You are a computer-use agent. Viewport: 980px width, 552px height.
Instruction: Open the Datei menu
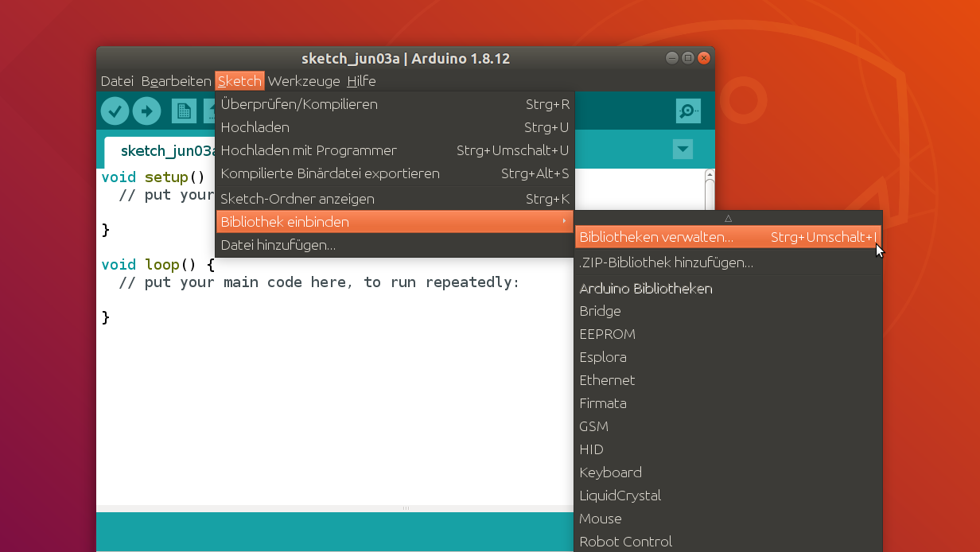(117, 81)
